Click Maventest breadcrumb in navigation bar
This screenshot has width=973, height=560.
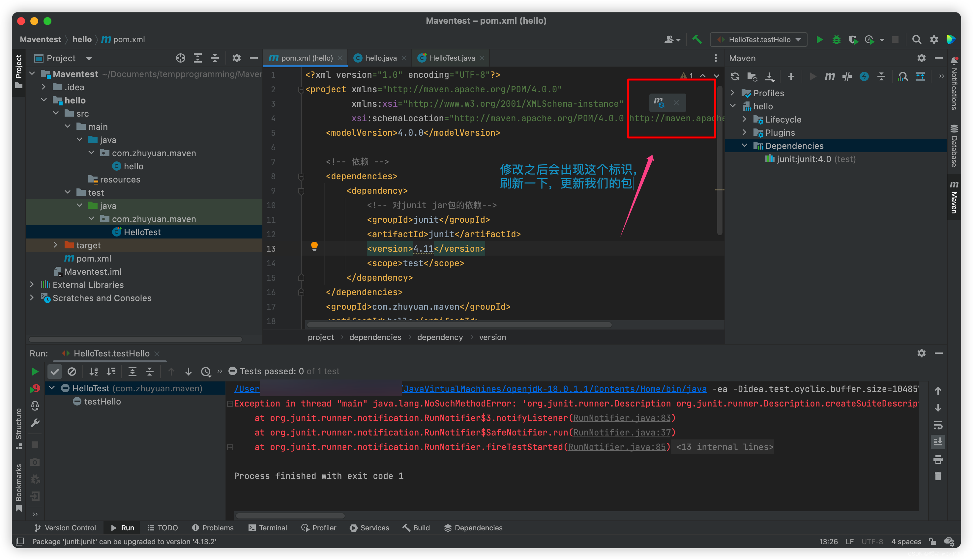(x=41, y=39)
